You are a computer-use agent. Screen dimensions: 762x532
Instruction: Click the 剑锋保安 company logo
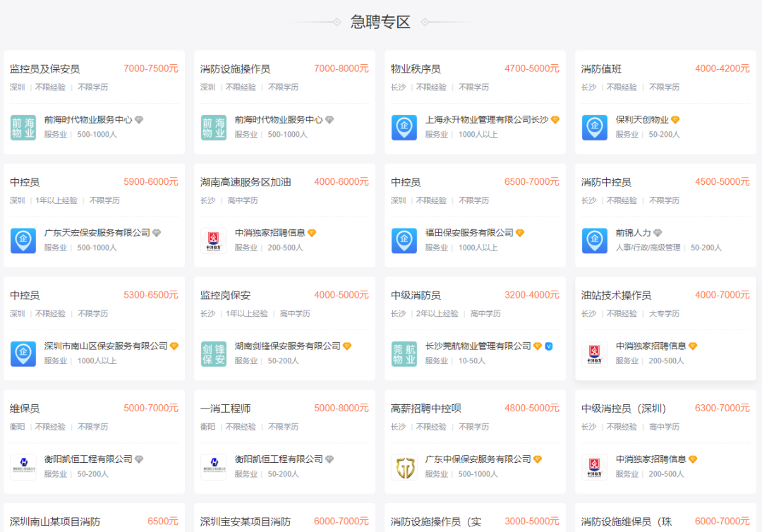pos(214,353)
